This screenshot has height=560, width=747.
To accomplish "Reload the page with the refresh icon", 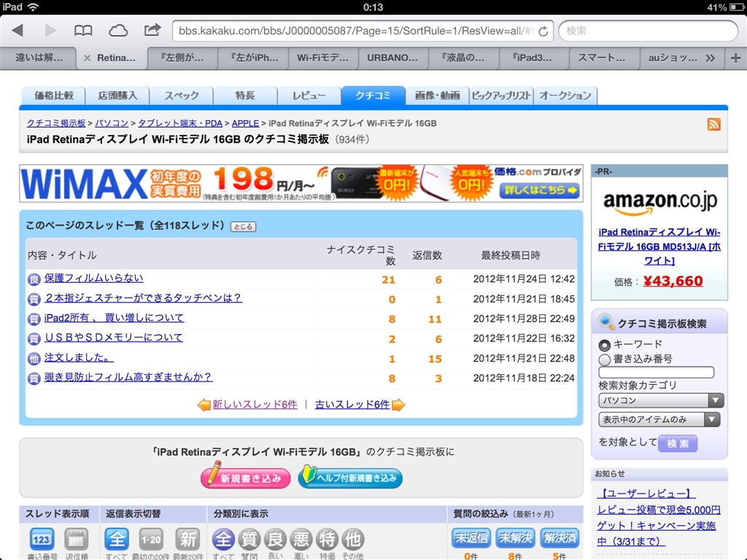I will 543,31.
